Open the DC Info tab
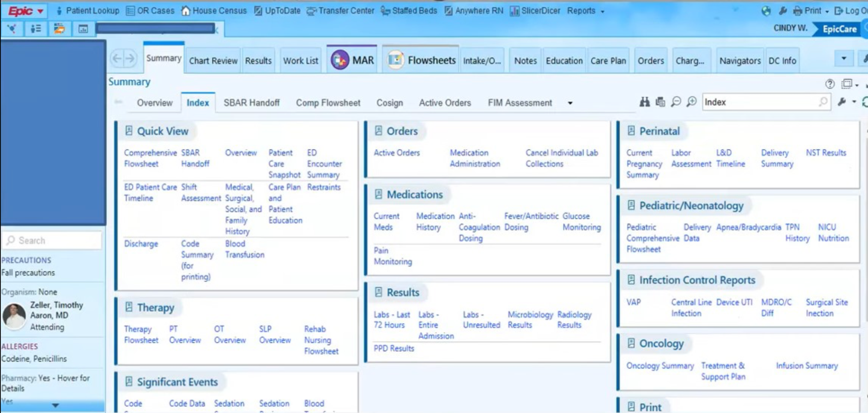Viewport: 868px width, 413px height. tap(782, 60)
